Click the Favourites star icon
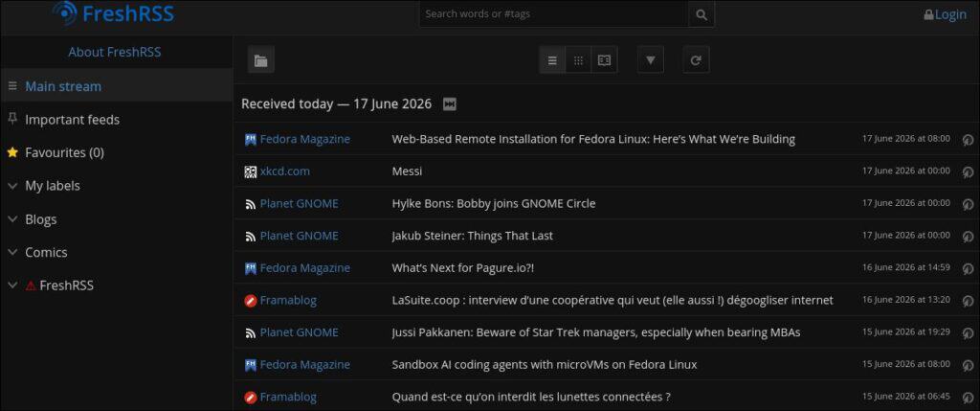 [11, 152]
